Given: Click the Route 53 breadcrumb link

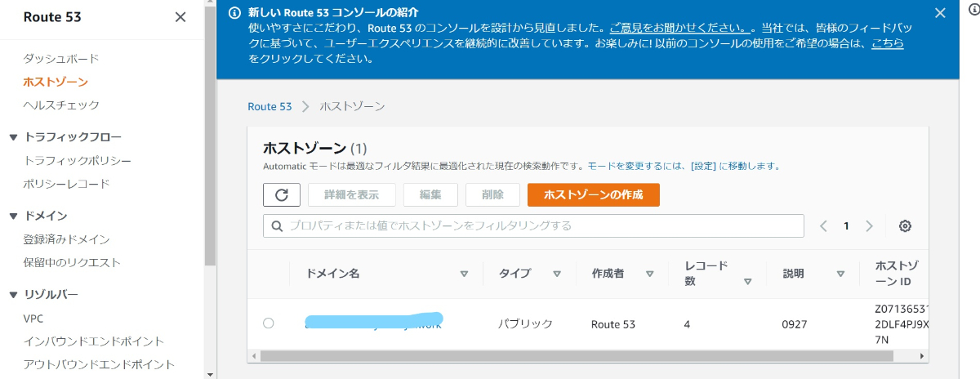Looking at the screenshot, I should pyautogui.click(x=269, y=106).
